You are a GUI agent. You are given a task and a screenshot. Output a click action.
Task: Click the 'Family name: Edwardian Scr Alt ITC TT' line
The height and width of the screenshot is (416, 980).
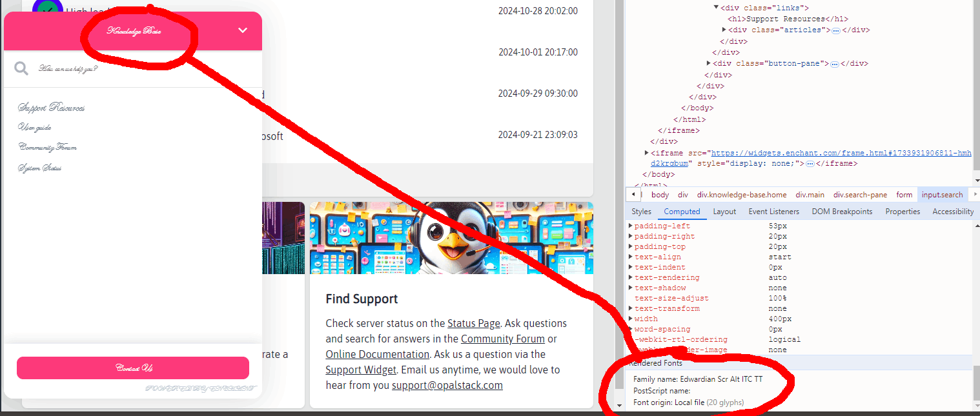698,379
